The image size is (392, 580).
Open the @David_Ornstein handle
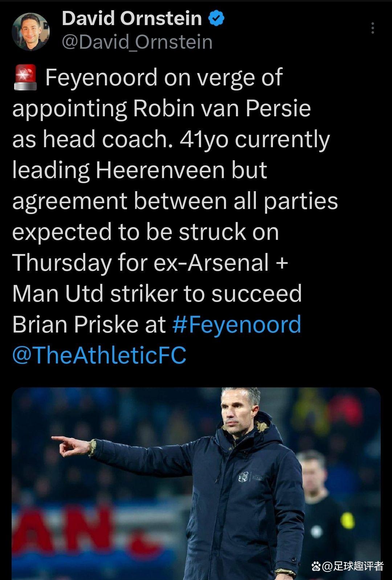(137, 42)
